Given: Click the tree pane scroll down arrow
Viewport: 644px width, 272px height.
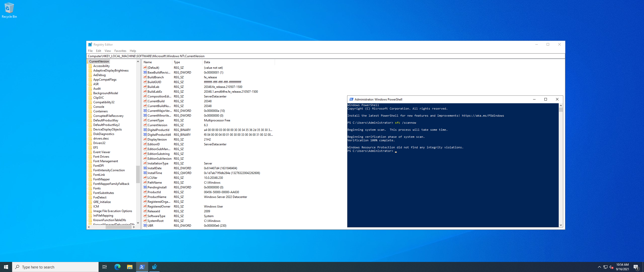Looking at the screenshot, I should [138, 223].
